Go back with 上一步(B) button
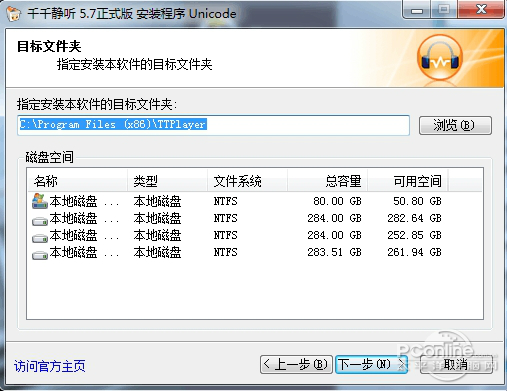 click(296, 364)
